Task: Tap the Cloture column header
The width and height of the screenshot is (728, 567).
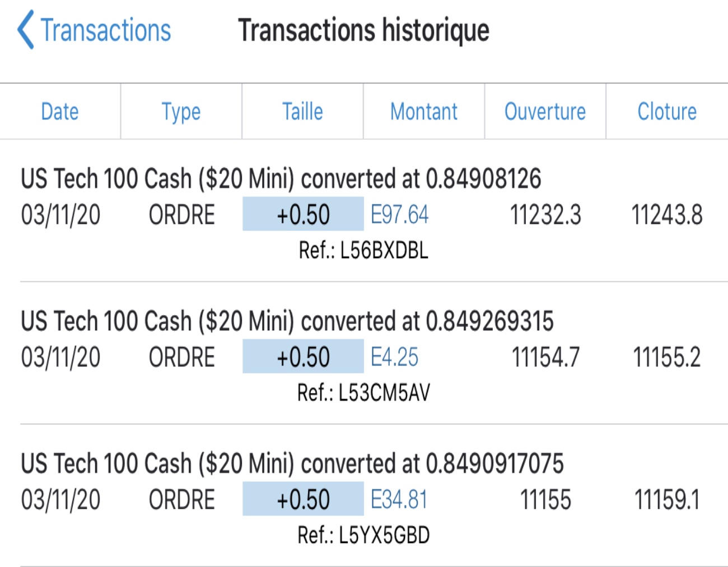Action: tap(667, 111)
